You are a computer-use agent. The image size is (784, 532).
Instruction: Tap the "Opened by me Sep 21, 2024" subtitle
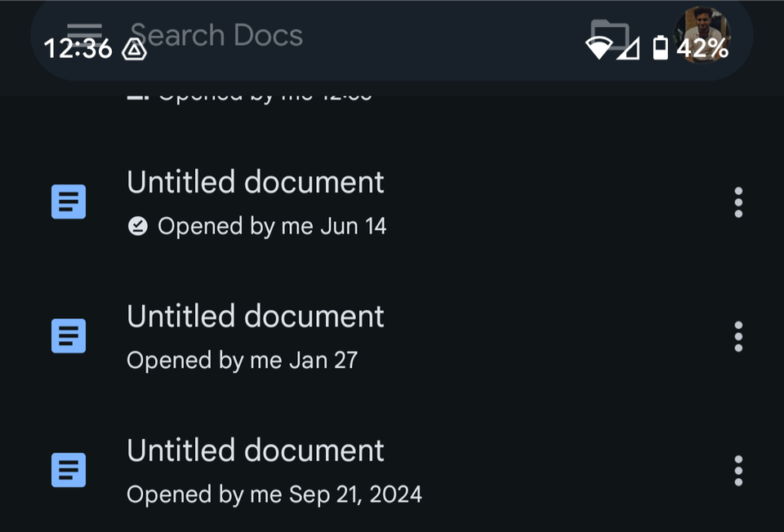click(x=274, y=494)
